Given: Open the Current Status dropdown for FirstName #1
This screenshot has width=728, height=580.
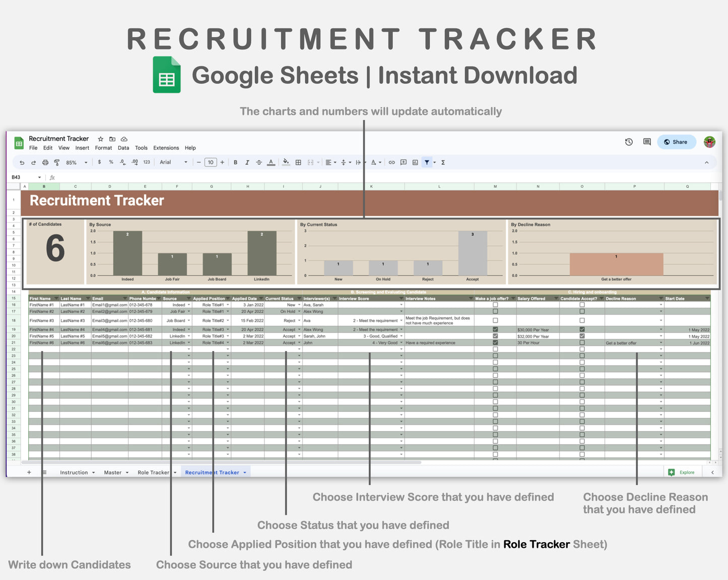Looking at the screenshot, I should coord(299,305).
